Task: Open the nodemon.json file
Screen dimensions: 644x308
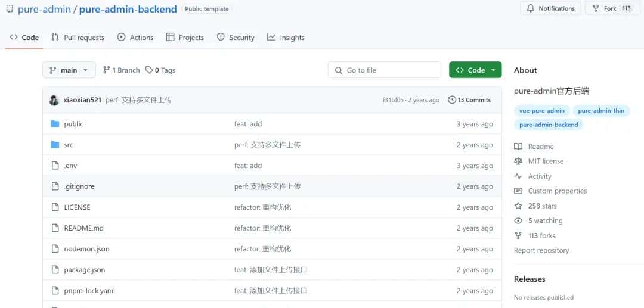Action: pyautogui.click(x=86, y=249)
